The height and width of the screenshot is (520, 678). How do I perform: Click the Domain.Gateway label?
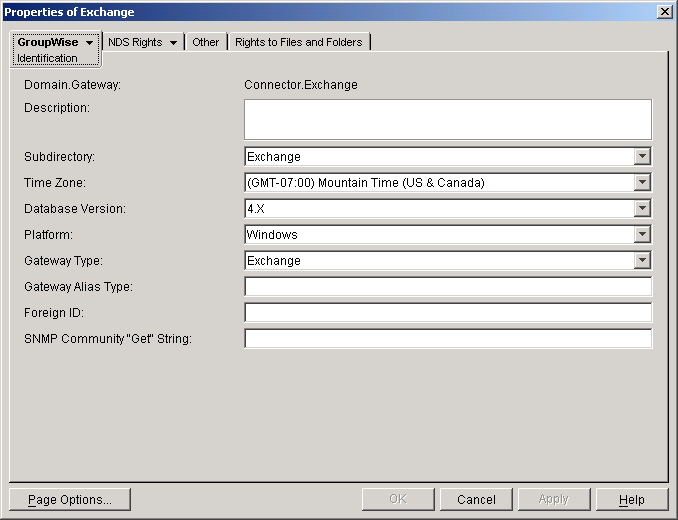pyautogui.click(x=72, y=85)
